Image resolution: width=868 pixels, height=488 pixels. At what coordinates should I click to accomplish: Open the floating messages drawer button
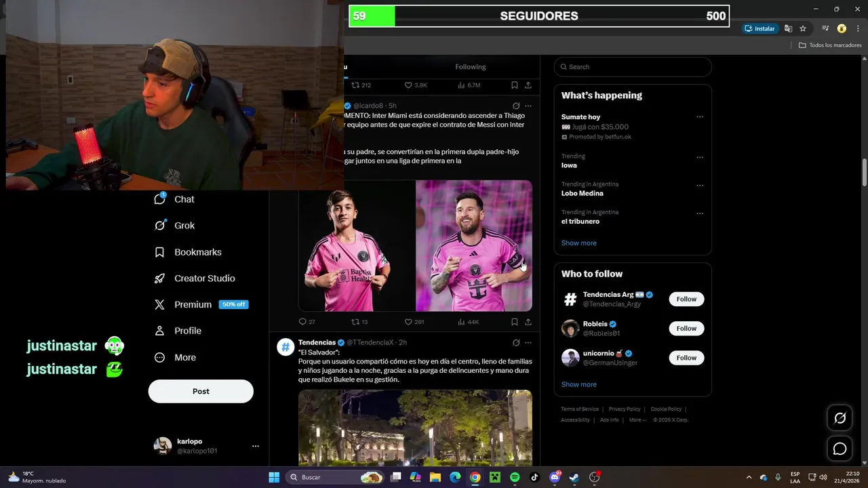[x=840, y=449]
